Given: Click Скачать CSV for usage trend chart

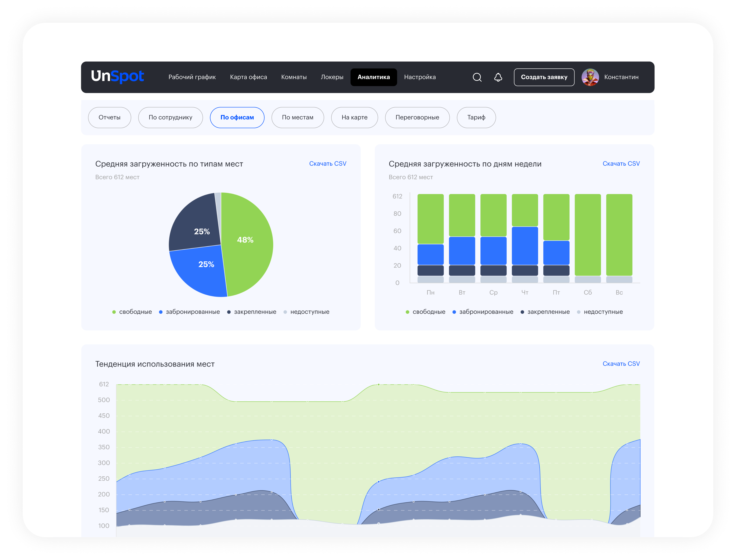Looking at the screenshot, I should pos(621,364).
